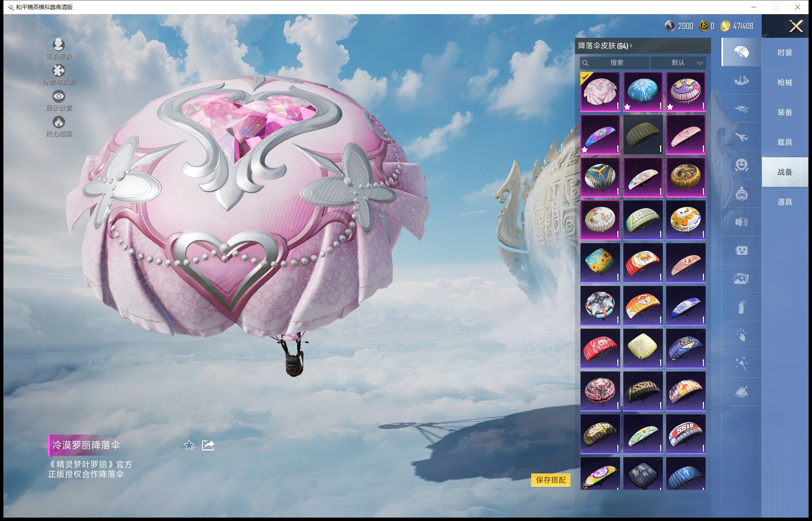Click the 2000 currency coin icon
Screen dimensions: 812x521
[x=670, y=26]
